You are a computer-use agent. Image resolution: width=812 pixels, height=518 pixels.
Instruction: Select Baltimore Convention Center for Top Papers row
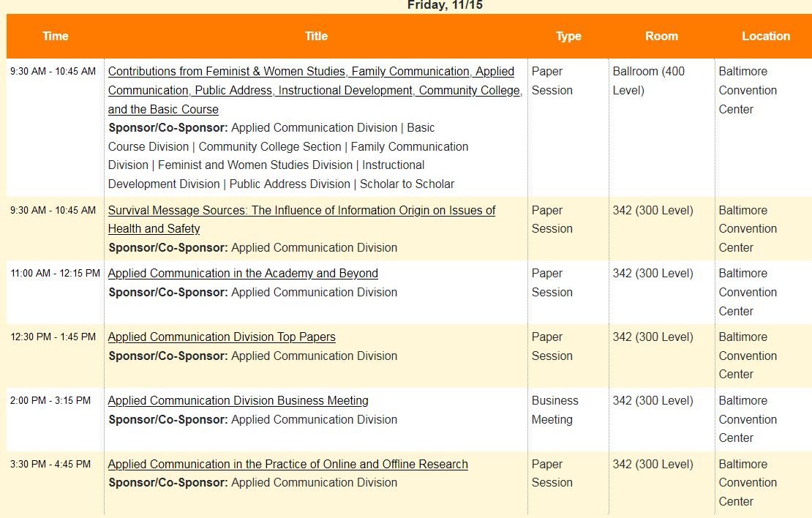pyautogui.click(x=748, y=356)
